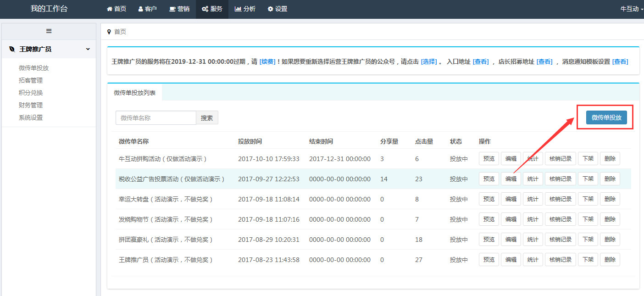Open the 客户 customer menu icon
The width and height of the screenshot is (644, 296).
[x=147, y=9]
